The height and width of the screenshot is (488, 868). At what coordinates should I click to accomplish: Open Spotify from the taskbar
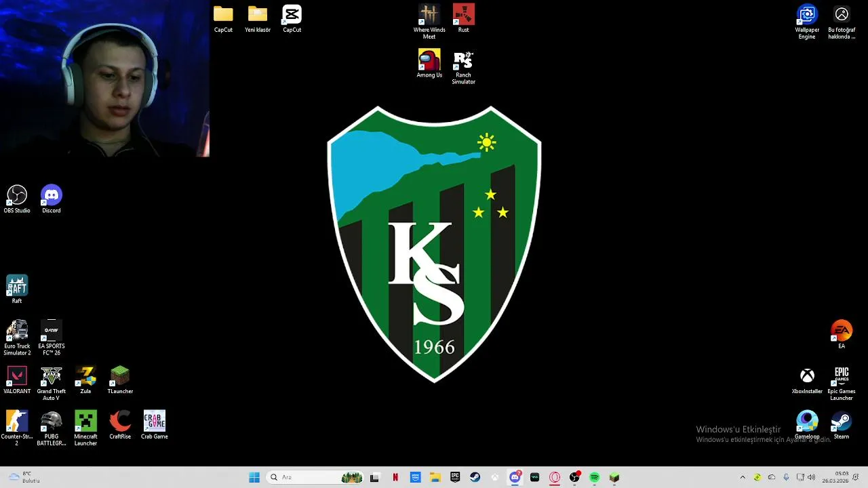(595, 478)
